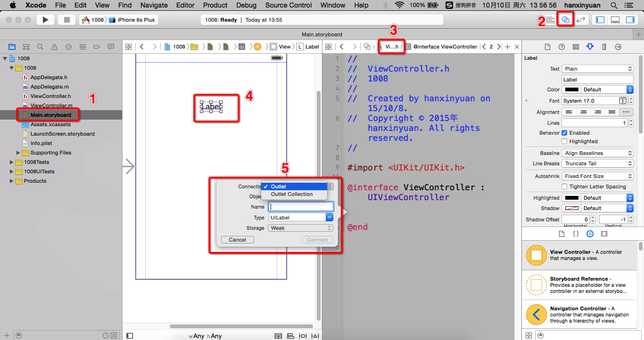
Task: Open the find navigator search icon
Action: (40, 47)
